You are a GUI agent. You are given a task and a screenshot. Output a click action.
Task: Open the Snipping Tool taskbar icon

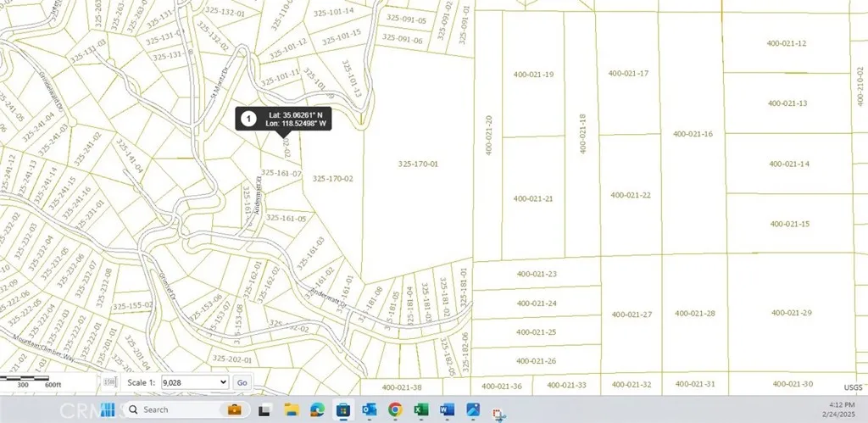click(500, 412)
